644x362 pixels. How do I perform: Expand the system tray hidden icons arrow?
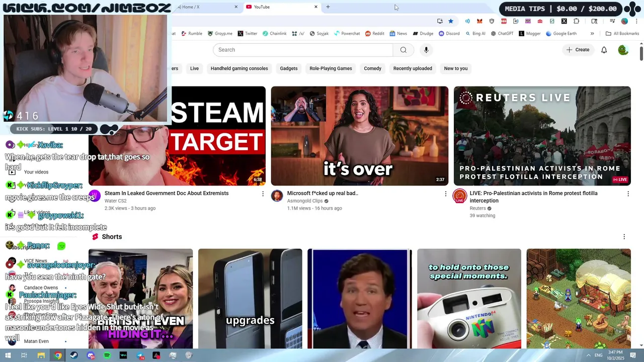tap(588, 355)
